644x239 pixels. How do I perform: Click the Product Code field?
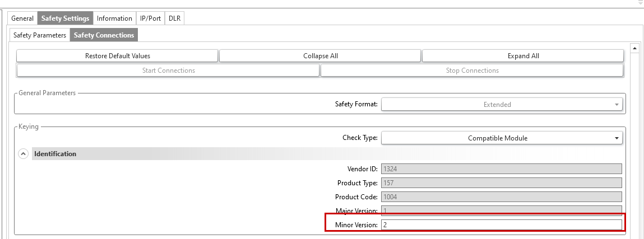501,197
